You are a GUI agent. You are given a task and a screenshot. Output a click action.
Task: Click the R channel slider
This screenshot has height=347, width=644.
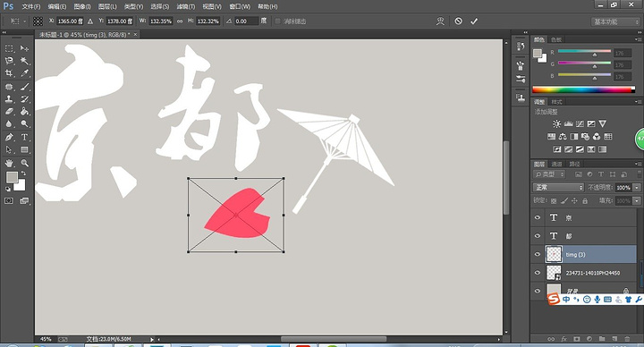coord(584,52)
